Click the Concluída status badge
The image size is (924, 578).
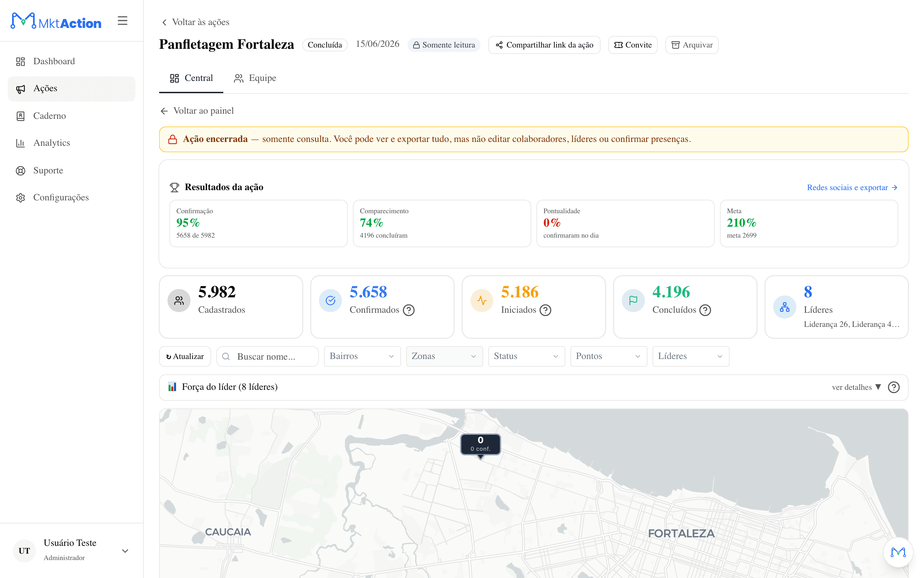(x=325, y=45)
